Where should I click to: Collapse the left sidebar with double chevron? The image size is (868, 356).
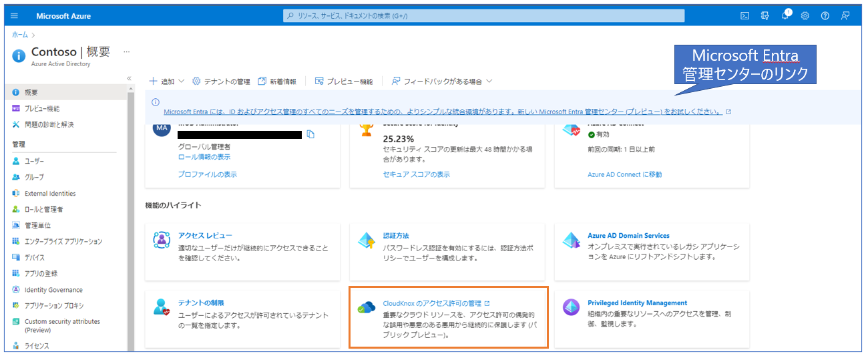click(x=130, y=78)
